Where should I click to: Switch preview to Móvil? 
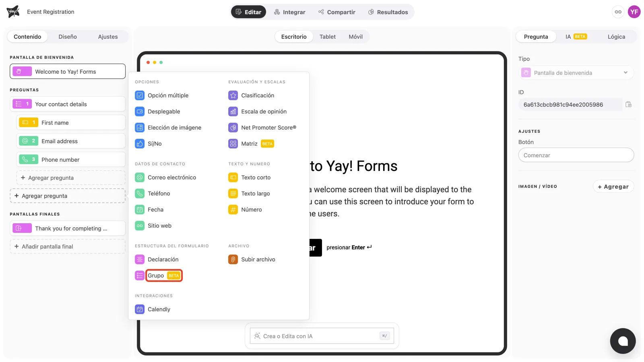point(356,37)
